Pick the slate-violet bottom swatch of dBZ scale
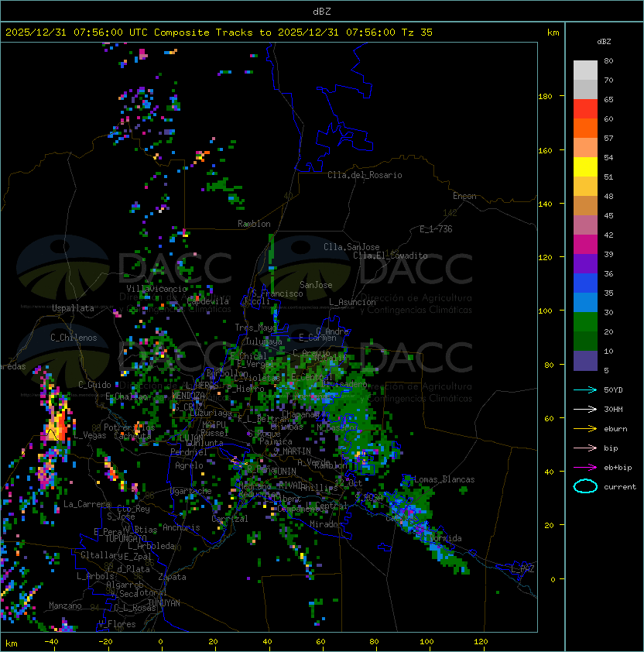 (x=585, y=361)
